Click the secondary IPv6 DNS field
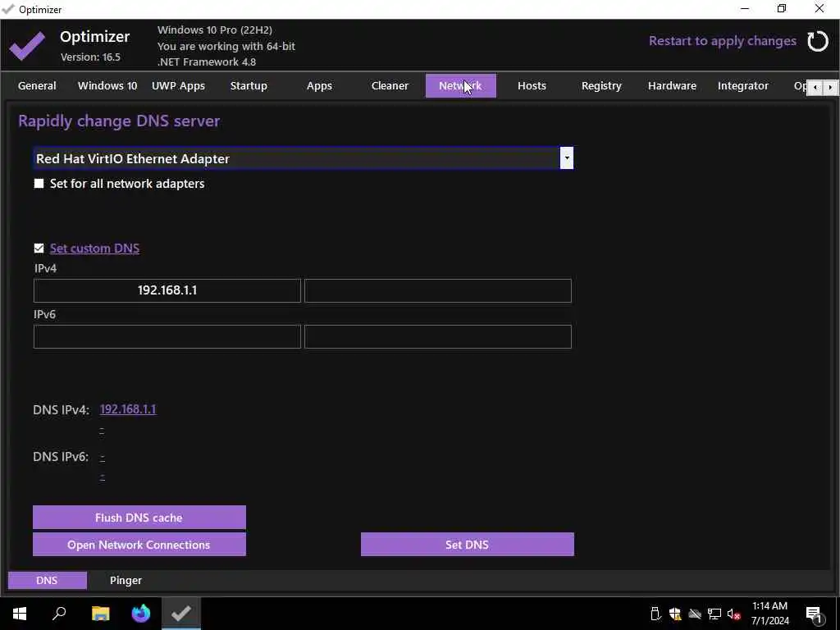The height and width of the screenshot is (630, 840). (438, 336)
